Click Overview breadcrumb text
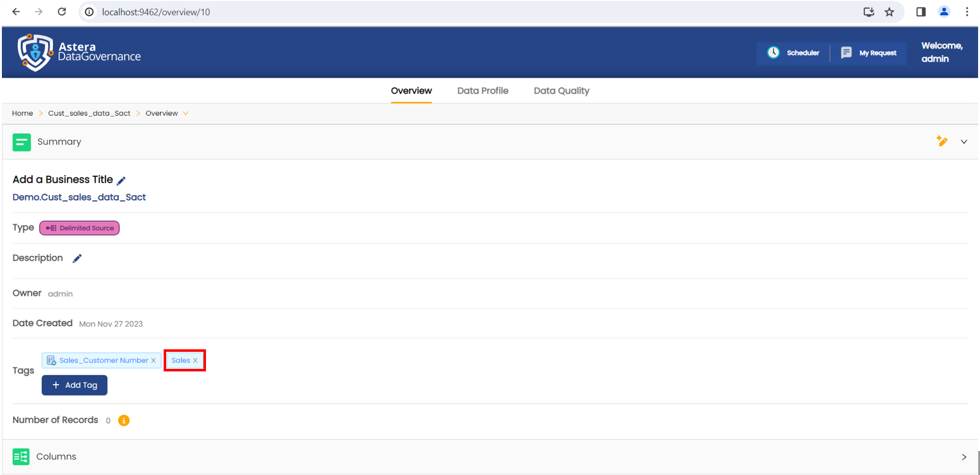Image resolution: width=980 pixels, height=475 pixels. [x=162, y=114]
